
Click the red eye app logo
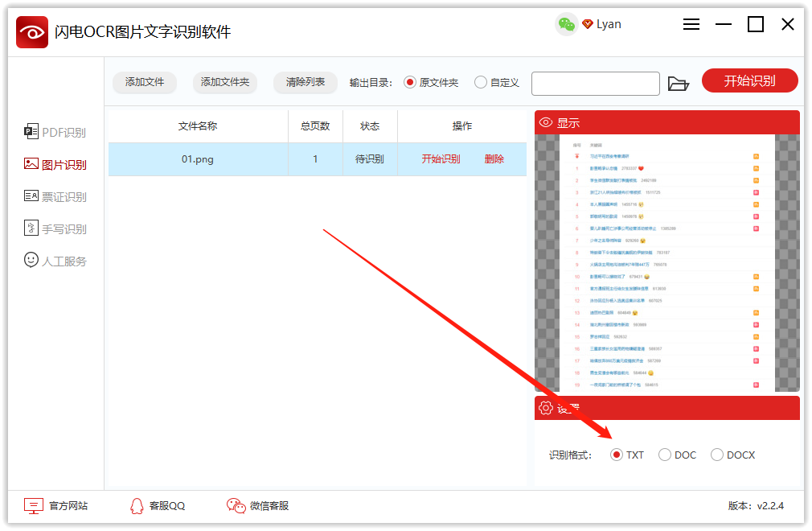click(32, 32)
